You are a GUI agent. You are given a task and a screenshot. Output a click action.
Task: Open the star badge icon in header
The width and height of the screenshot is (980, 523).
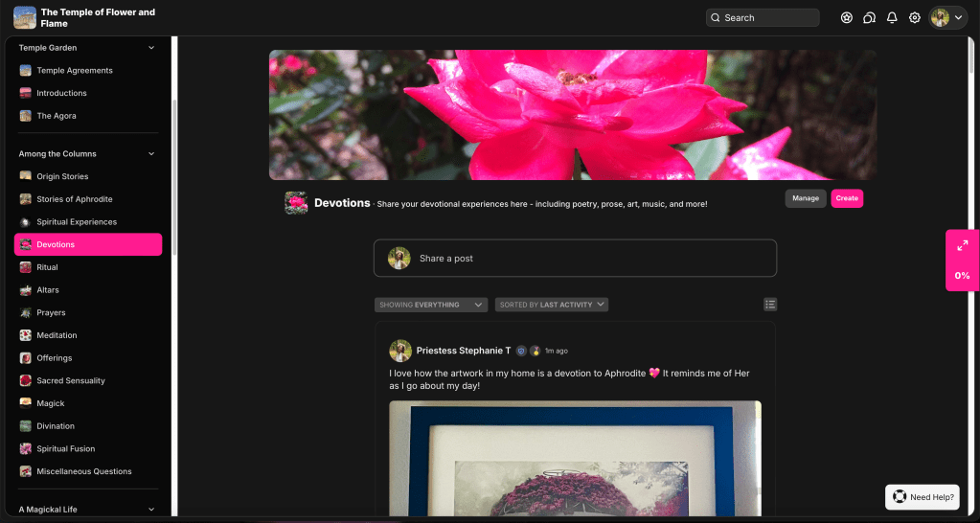tap(846, 17)
